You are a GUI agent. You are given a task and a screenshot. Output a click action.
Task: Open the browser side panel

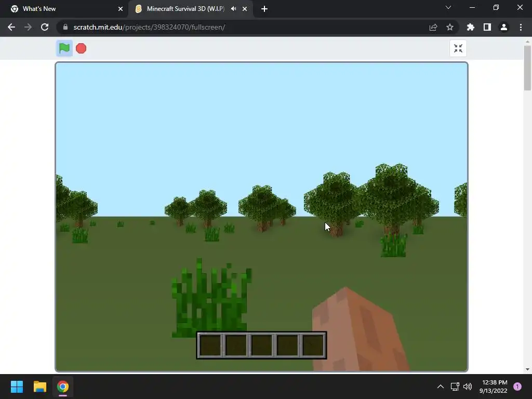click(487, 27)
